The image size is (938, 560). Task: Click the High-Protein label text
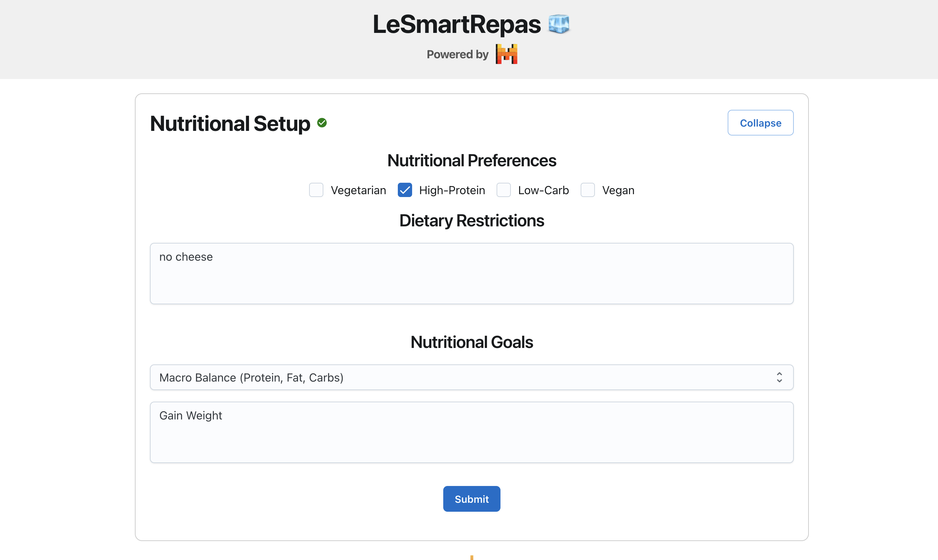452,190
